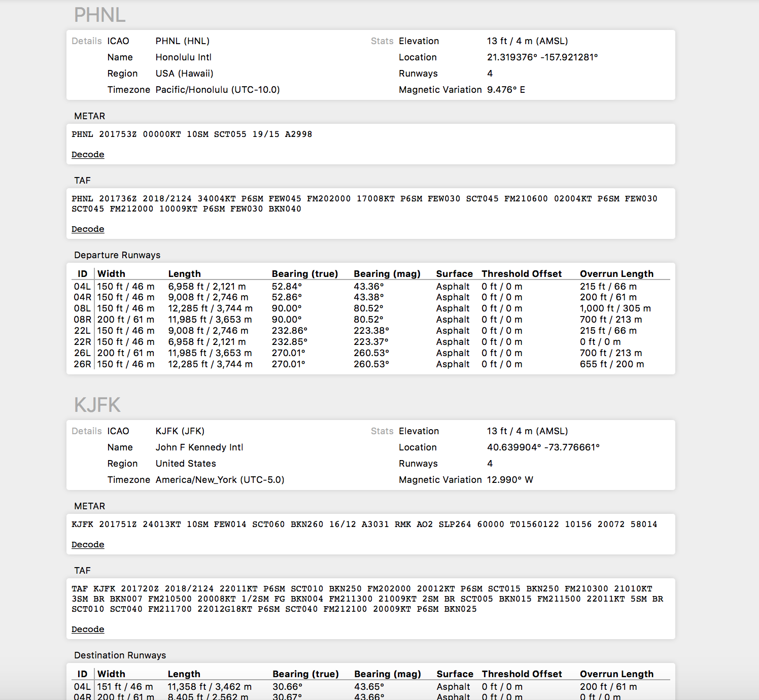Click the overrun length '655 ft / 200 m'
This screenshot has width=759, height=700.
[x=612, y=364]
